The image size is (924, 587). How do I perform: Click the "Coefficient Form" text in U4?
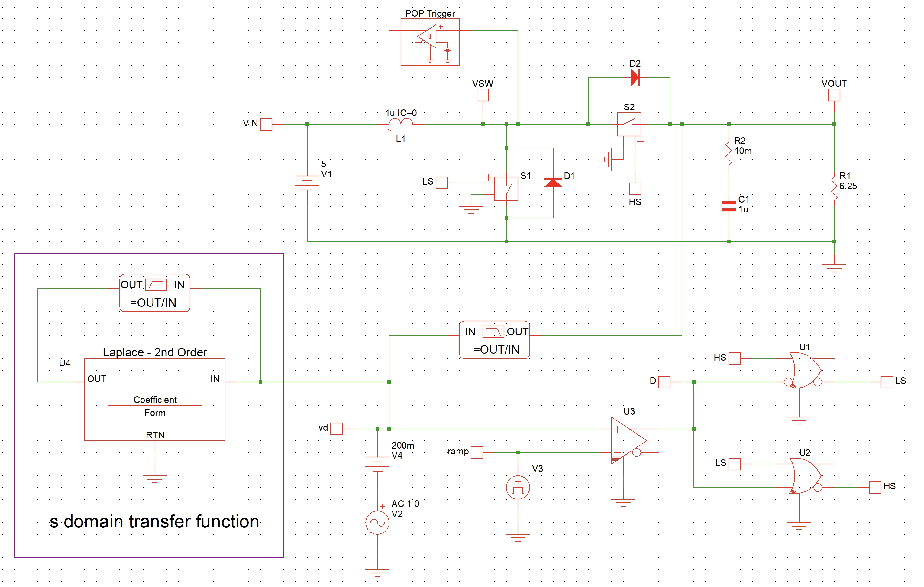(155, 406)
